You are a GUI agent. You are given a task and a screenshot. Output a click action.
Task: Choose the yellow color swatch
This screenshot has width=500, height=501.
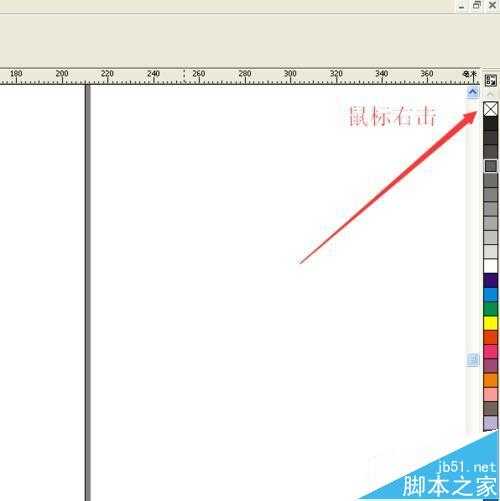coord(490,323)
